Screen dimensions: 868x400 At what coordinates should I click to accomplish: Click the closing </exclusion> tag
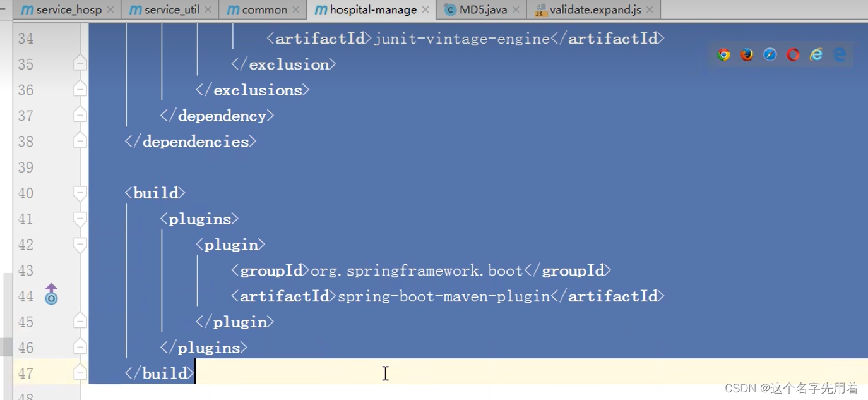[283, 64]
